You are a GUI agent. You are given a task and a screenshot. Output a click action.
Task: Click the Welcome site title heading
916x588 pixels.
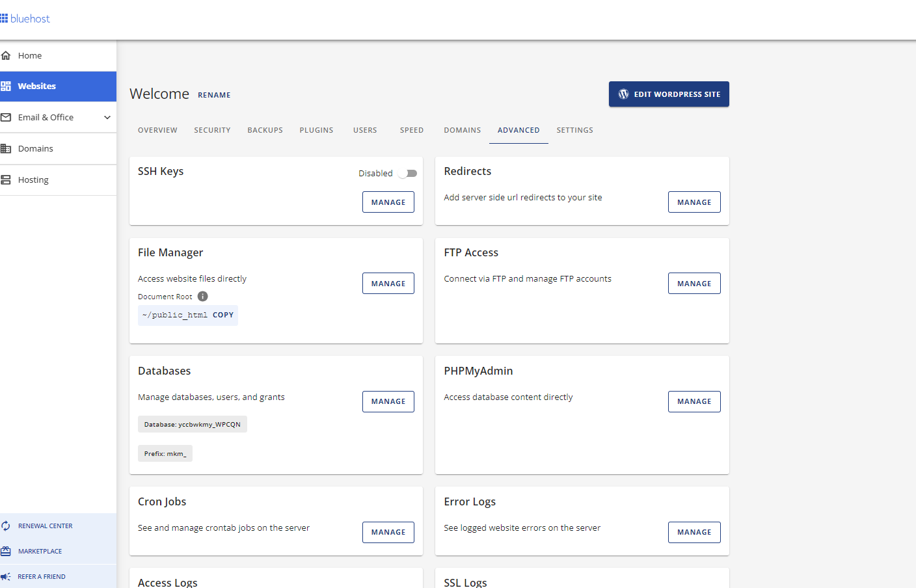(159, 94)
